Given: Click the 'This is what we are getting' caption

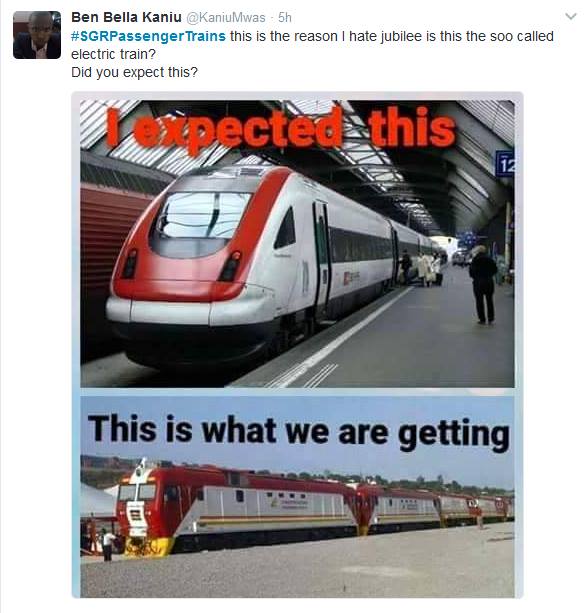Looking at the screenshot, I should tap(298, 432).
